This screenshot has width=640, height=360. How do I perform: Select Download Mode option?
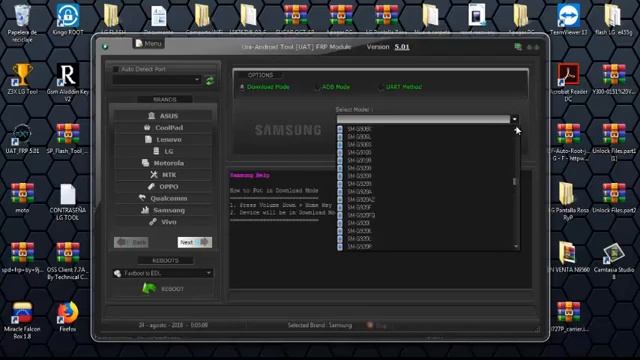click(x=264, y=87)
